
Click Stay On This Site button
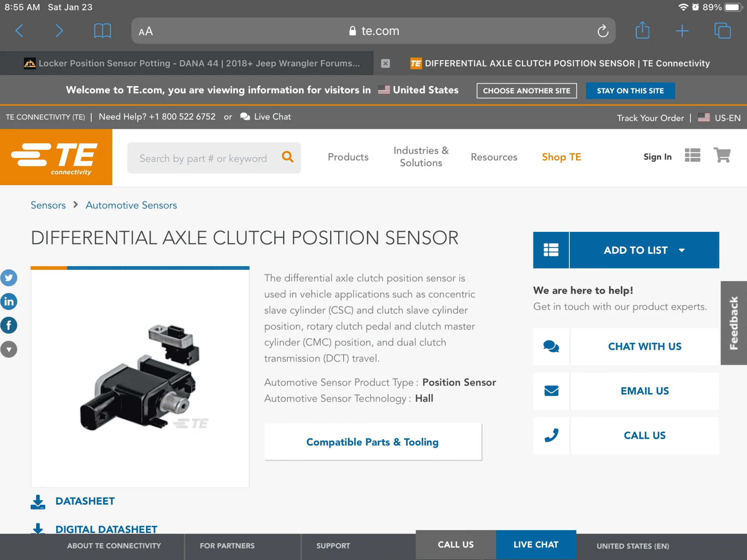pyautogui.click(x=630, y=90)
